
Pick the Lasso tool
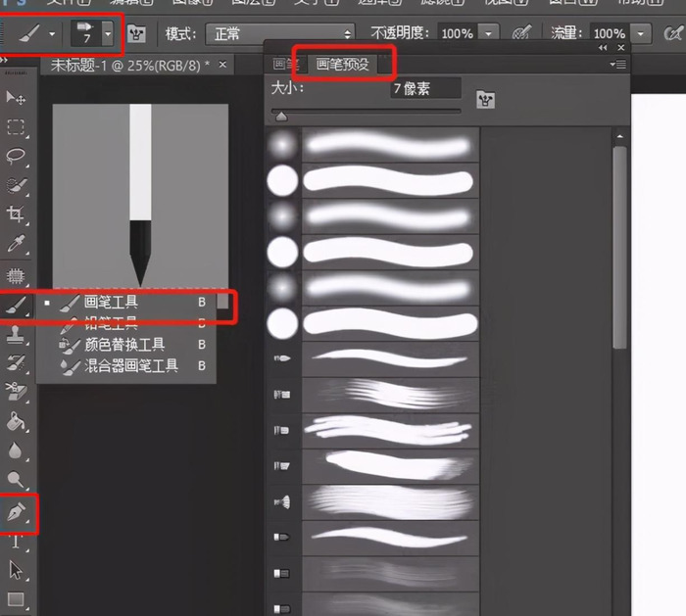point(16,157)
